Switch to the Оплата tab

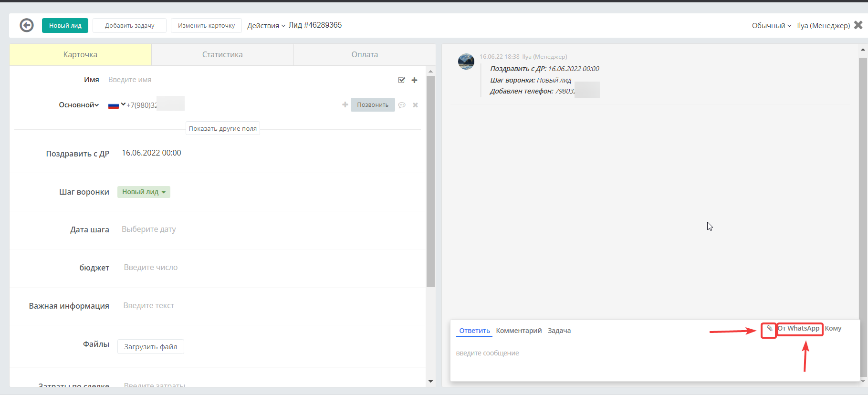coord(365,54)
